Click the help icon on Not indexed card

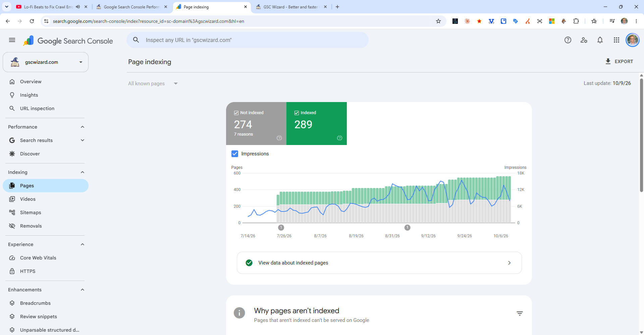click(x=279, y=138)
